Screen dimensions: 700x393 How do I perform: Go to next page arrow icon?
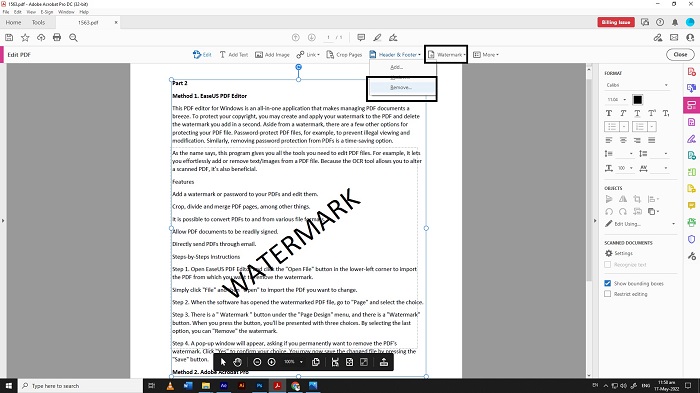pos(312,38)
